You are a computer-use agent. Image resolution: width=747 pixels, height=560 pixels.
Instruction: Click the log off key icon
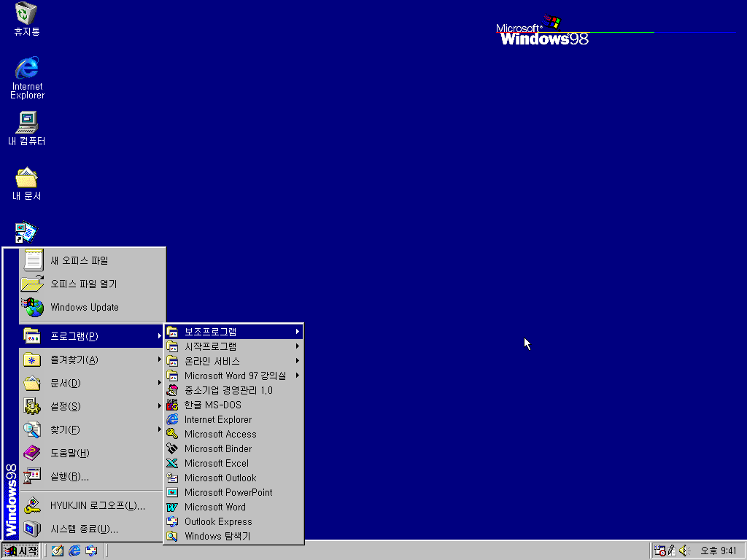(x=32, y=506)
